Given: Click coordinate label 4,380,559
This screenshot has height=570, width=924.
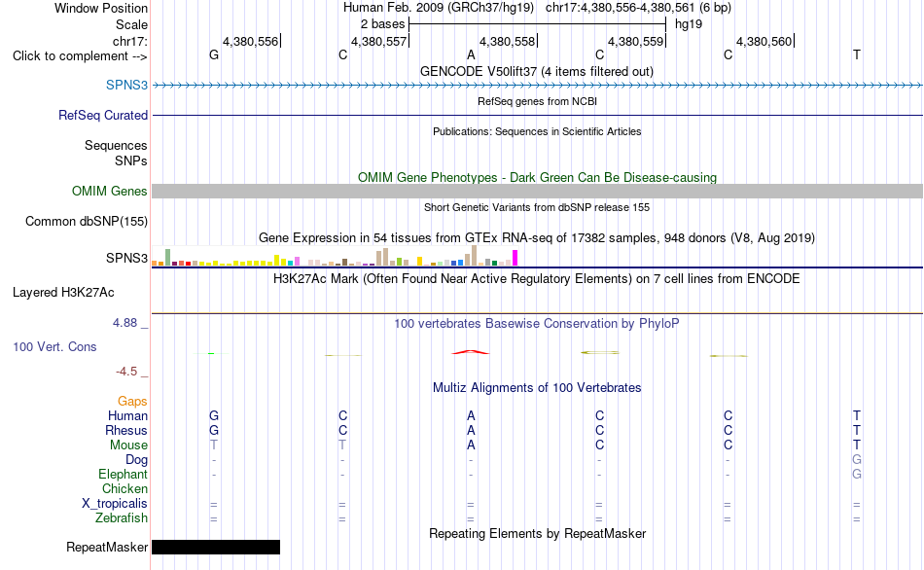Looking at the screenshot, I should pos(636,41).
